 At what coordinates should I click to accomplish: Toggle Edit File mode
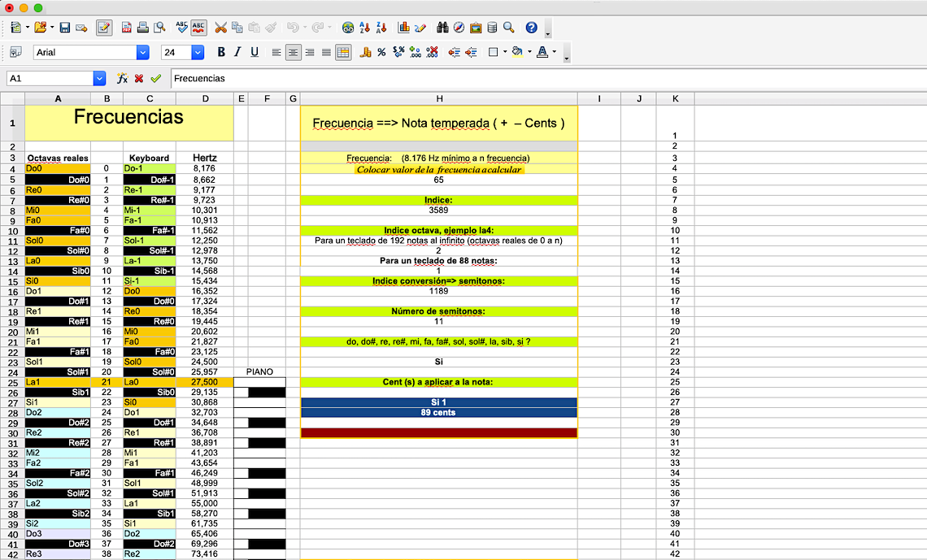coord(104,28)
